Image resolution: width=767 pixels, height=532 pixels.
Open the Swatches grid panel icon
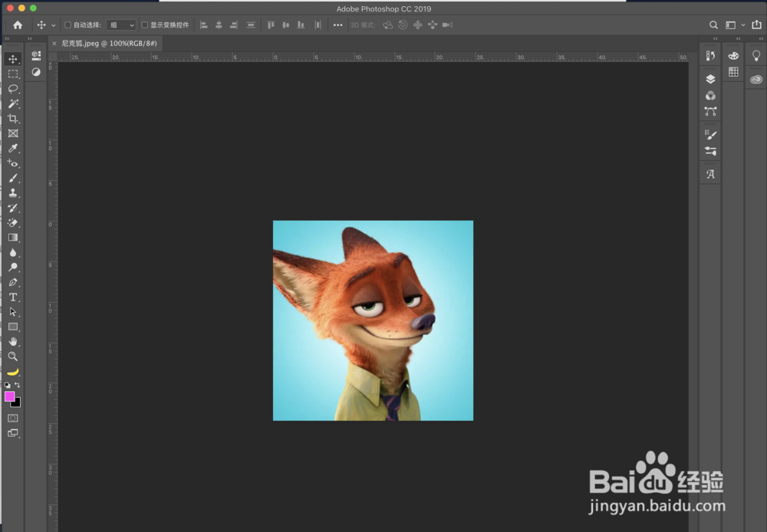(733, 72)
